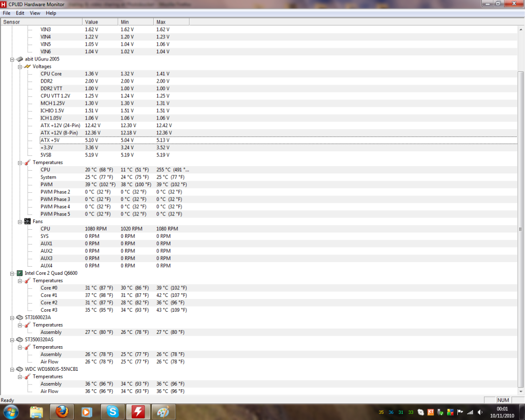Collapse the ST3500320AS drive node

(x=12, y=339)
